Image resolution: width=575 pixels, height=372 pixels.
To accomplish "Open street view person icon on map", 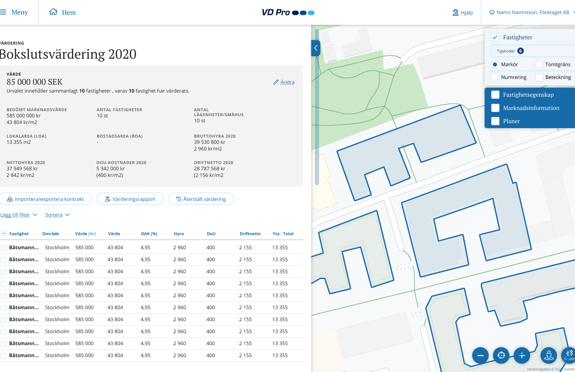I will click(549, 355).
